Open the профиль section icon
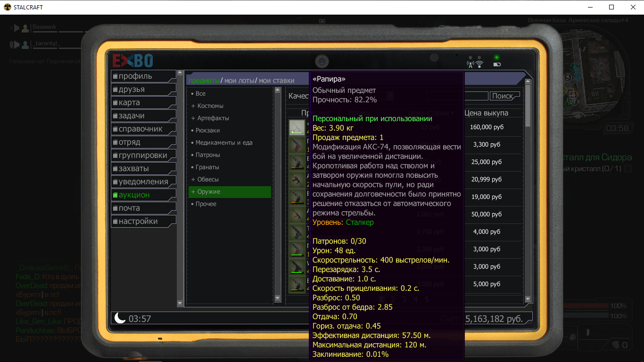The height and width of the screenshot is (362, 644). tap(115, 76)
